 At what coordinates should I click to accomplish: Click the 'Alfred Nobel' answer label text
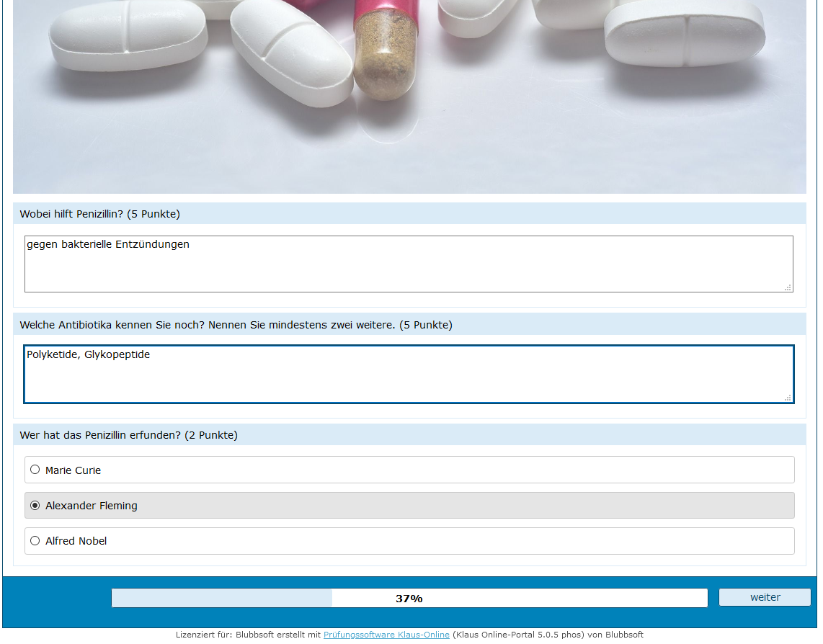coord(76,541)
